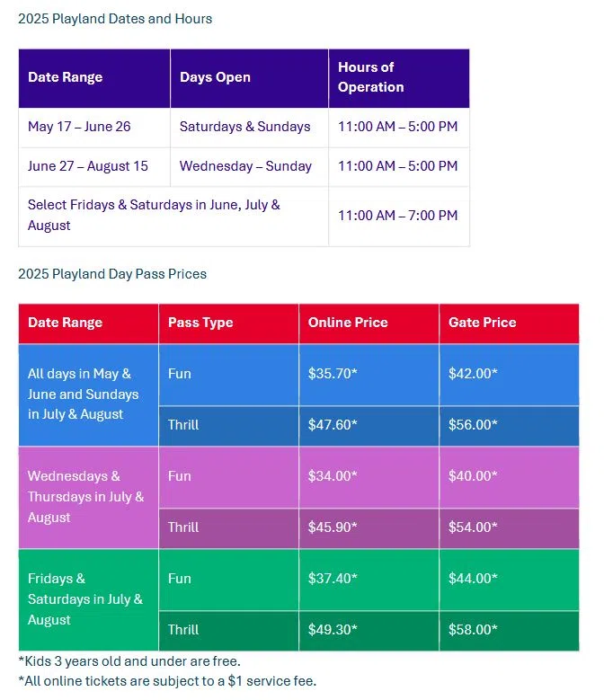Select the blue '$56.00*' Thrill gate price
The width and height of the screenshot is (604, 700).
[x=509, y=426]
